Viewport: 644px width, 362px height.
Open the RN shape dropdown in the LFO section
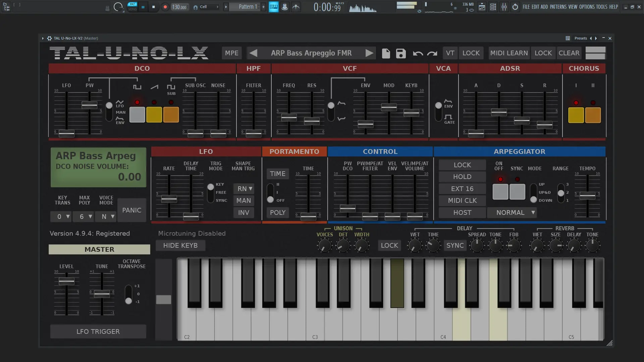(244, 189)
